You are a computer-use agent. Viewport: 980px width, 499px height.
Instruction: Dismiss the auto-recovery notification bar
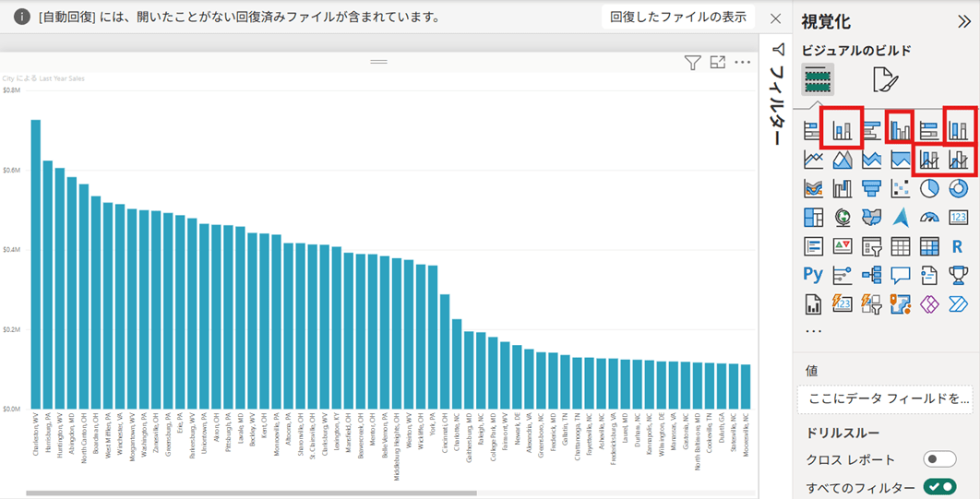pos(776,18)
